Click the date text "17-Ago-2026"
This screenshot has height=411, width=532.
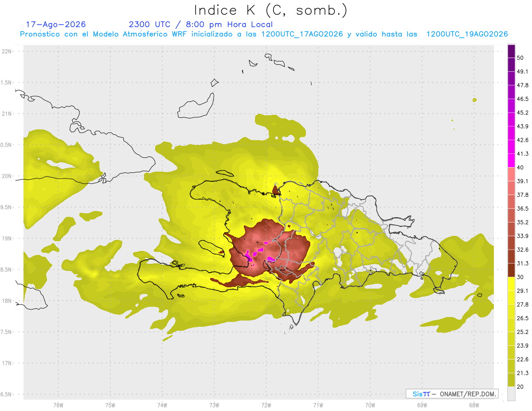[56, 24]
